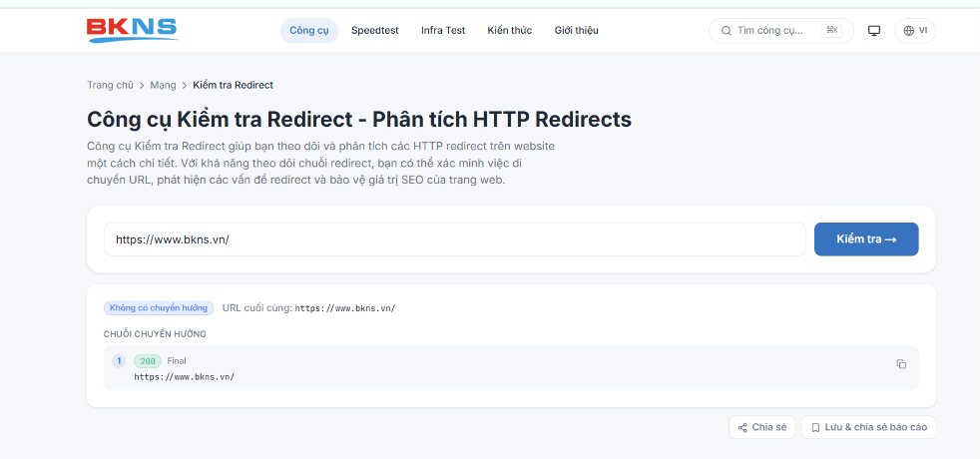Click the Chia sẻ button
The height and width of the screenshot is (459, 980).
click(761, 427)
